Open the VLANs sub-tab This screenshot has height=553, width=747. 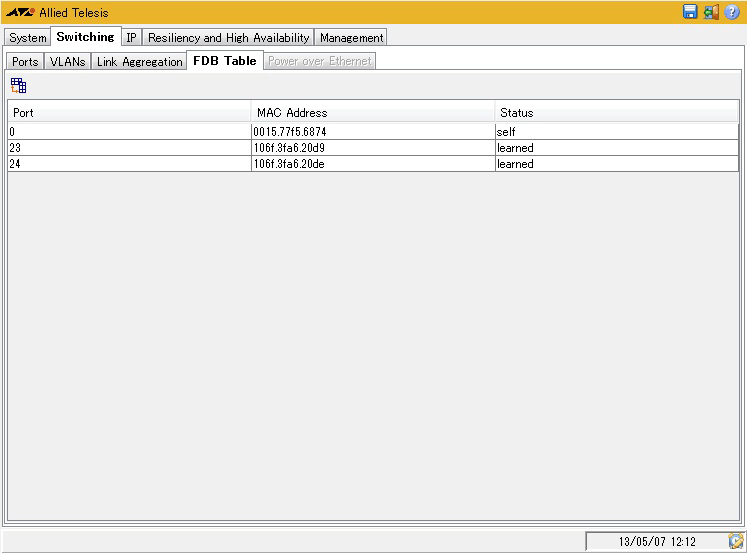(68, 61)
